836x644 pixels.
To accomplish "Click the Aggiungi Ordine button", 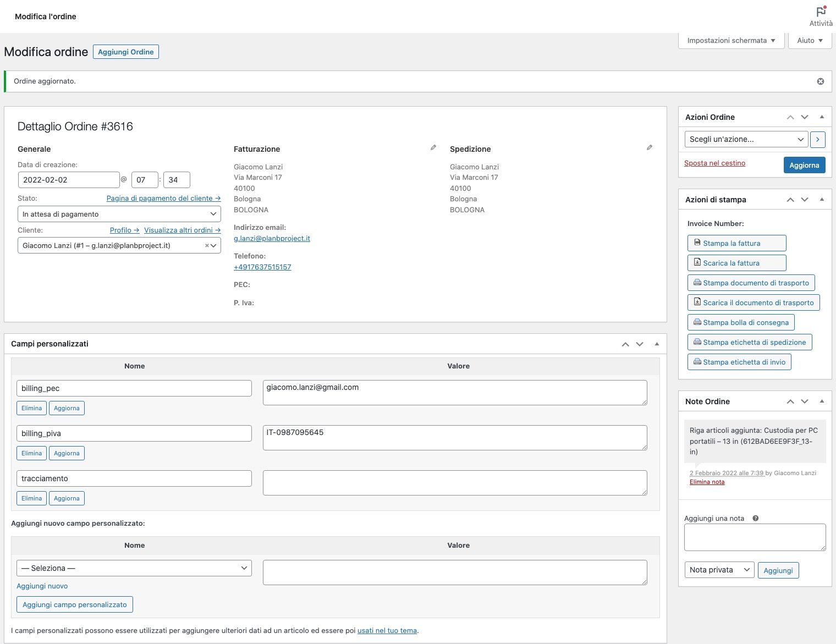I will (x=126, y=52).
